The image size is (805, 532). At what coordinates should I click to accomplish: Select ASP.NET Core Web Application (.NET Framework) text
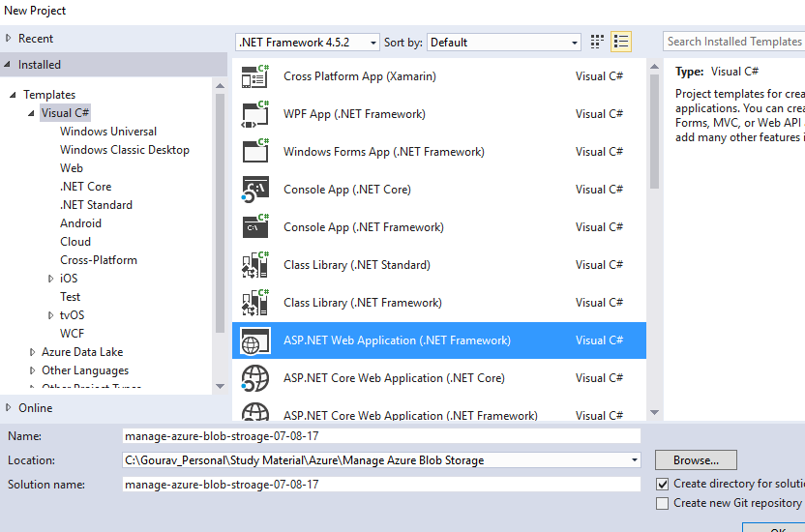410,415
